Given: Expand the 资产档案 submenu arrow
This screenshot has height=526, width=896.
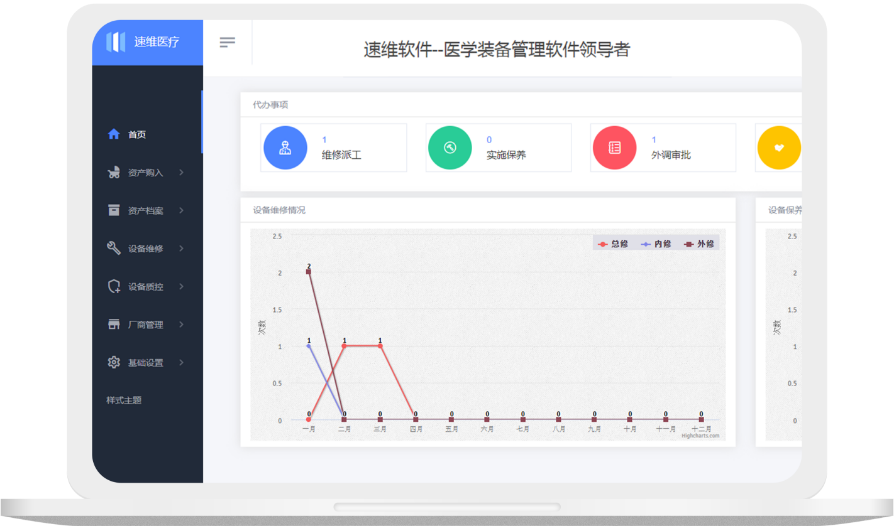Looking at the screenshot, I should pyautogui.click(x=181, y=211).
